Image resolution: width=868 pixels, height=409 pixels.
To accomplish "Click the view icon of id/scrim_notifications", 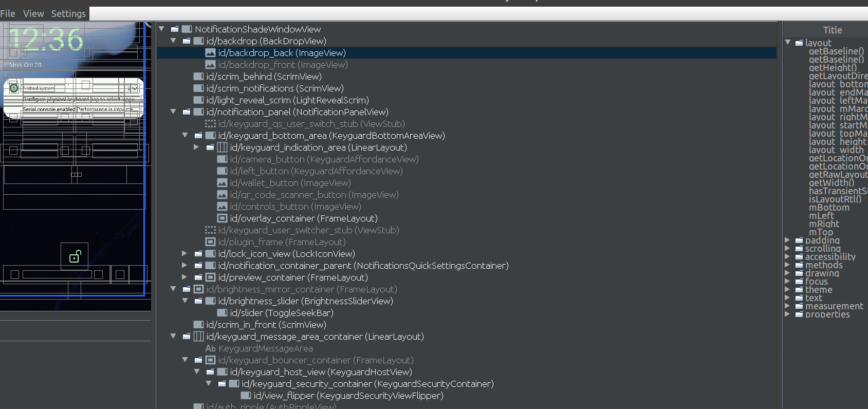I will pyautogui.click(x=198, y=88).
